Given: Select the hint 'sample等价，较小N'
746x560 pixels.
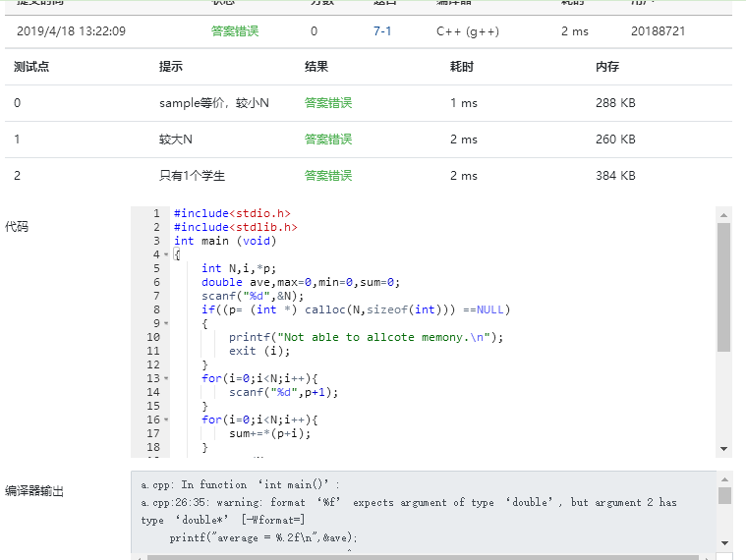Looking at the screenshot, I should tap(214, 103).
